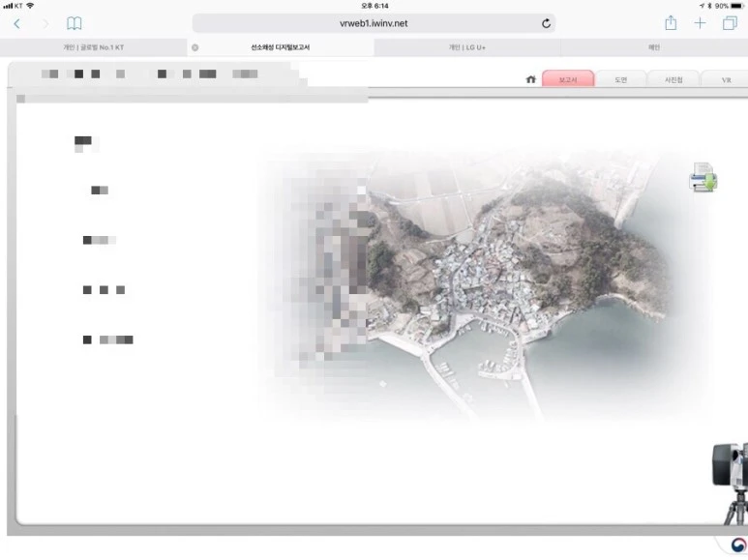Go back using Safari's back arrow
Screen dimensions: 748x560
(x=17, y=23)
